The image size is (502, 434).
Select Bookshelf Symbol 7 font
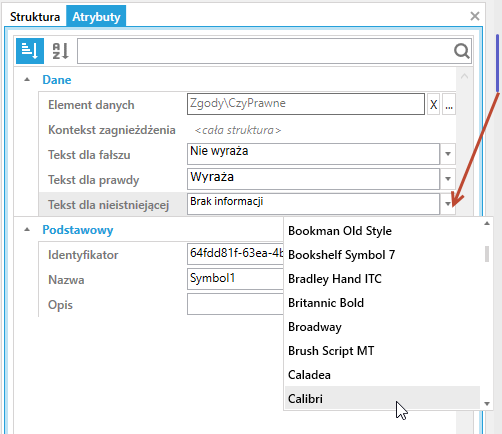coord(383,255)
